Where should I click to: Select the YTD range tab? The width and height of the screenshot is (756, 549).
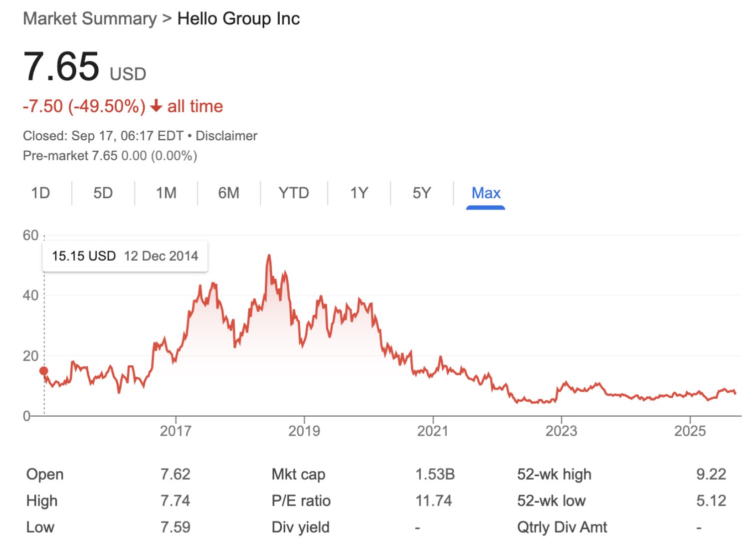click(294, 193)
